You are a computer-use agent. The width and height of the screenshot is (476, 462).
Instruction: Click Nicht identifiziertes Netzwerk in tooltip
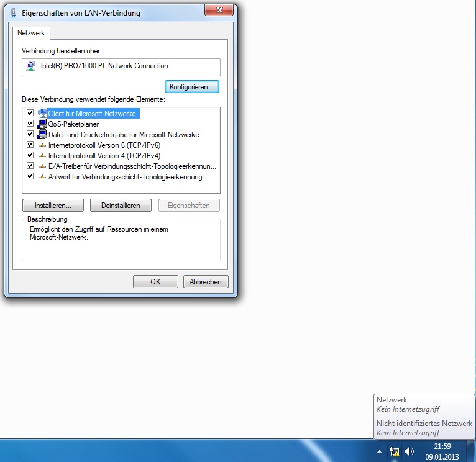pyautogui.click(x=424, y=423)
